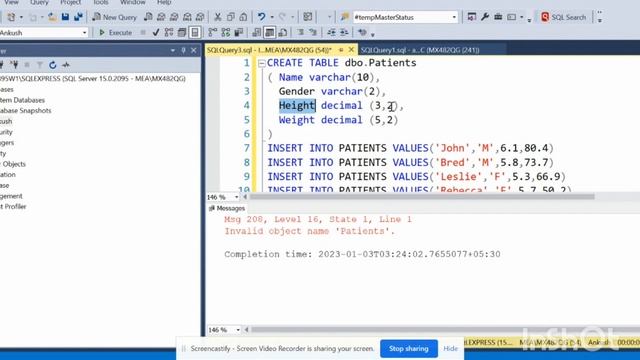Image resolution: width=640 pixels, height=360 pixels.
Task: Click the Stop sharing button
Action: 409,349
